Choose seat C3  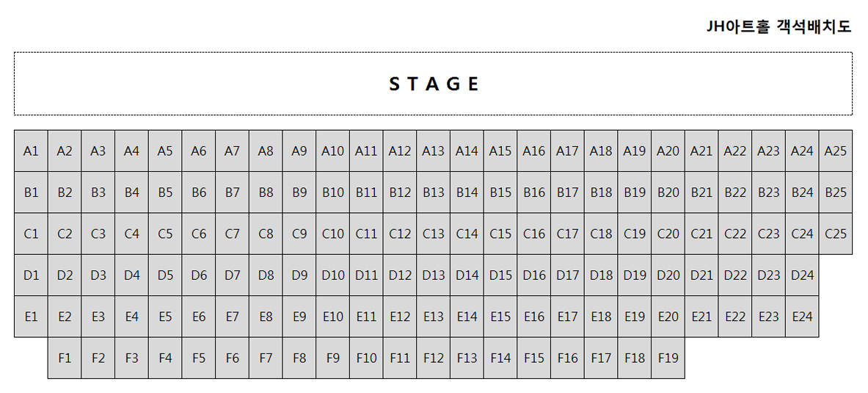click(98, 234)
